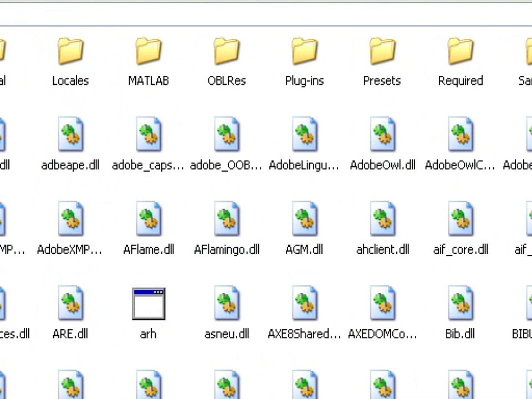Click the 'AdobeOwl.dll' file name
This screenshot has height=399, width=532.
point(383,165)
